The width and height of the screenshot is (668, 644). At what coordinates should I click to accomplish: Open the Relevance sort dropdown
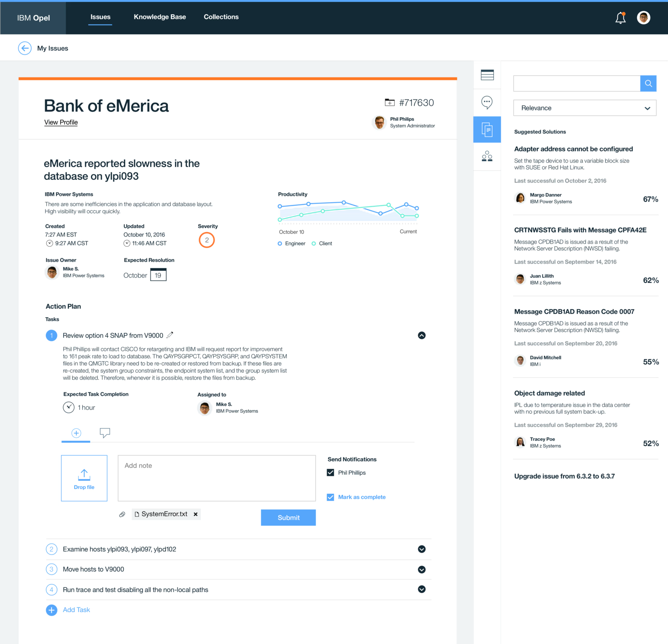coord(585,108)
